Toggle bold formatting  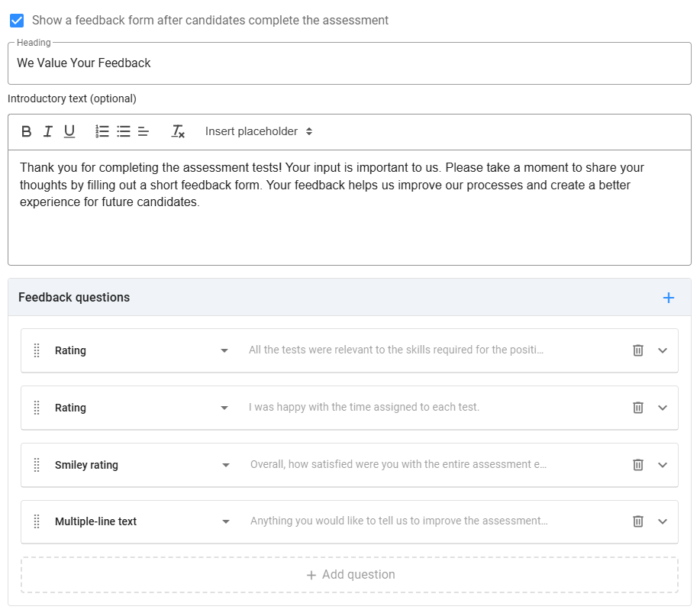click(x=26, y=131)
